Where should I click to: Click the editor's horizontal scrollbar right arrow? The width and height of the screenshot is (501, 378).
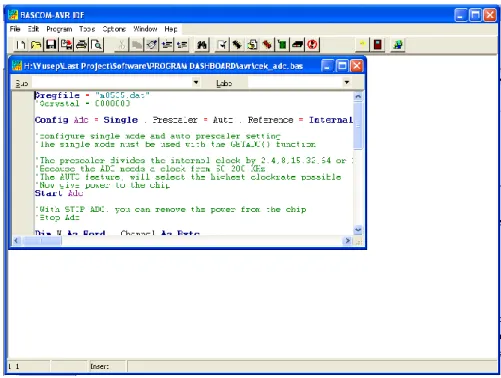347,240
